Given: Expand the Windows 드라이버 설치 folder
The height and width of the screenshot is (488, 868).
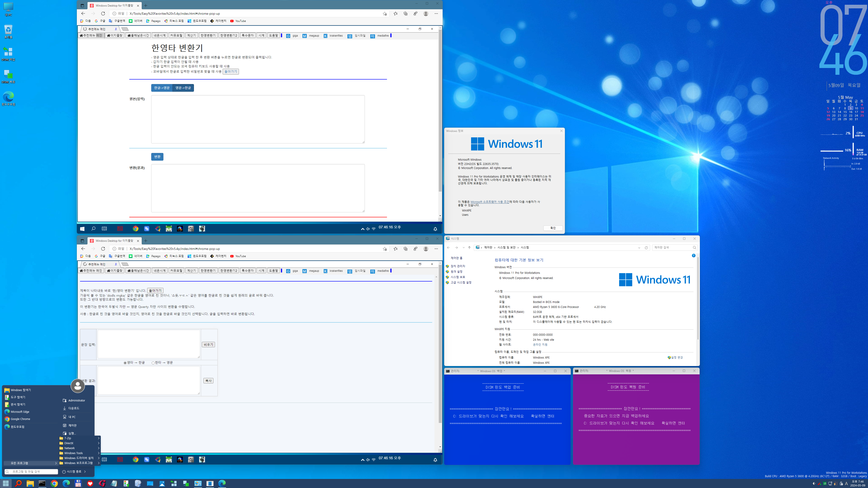Looking at the screenshot, I should pyautogui.click(x=80, y=458).
